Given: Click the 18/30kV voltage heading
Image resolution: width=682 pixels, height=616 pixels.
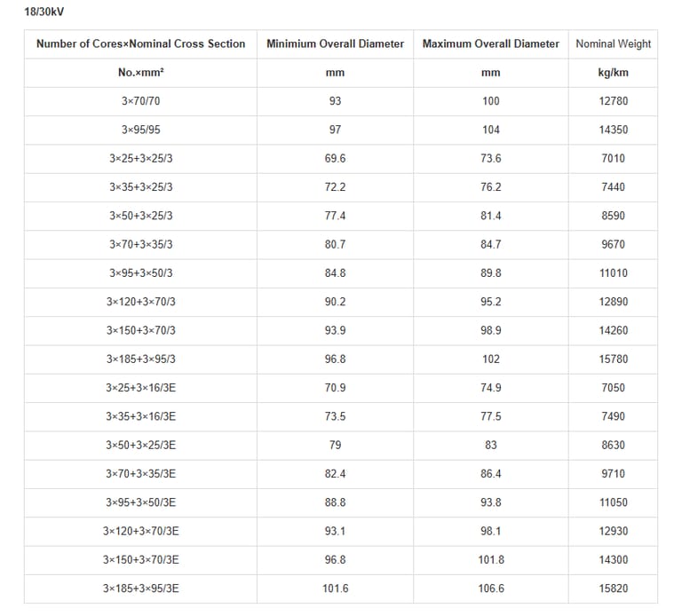Looking at the screenshot, I should click(x=44, y=12).
